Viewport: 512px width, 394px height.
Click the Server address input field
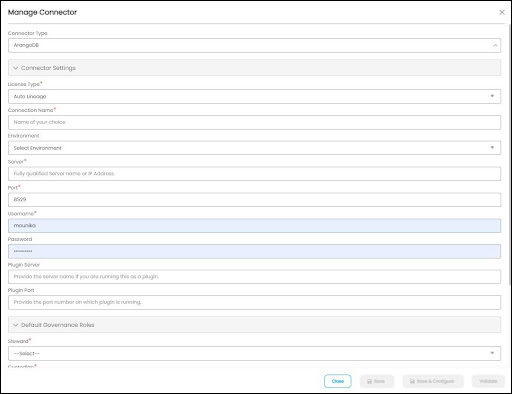[254, 174]
